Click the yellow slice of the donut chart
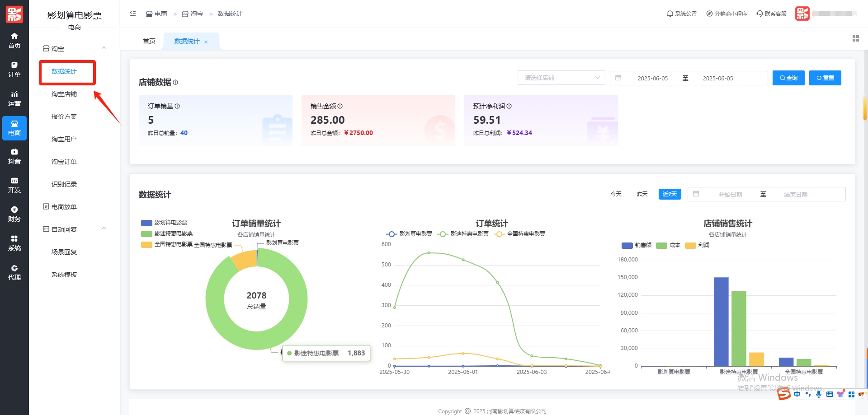 click(x=245, y=261)
